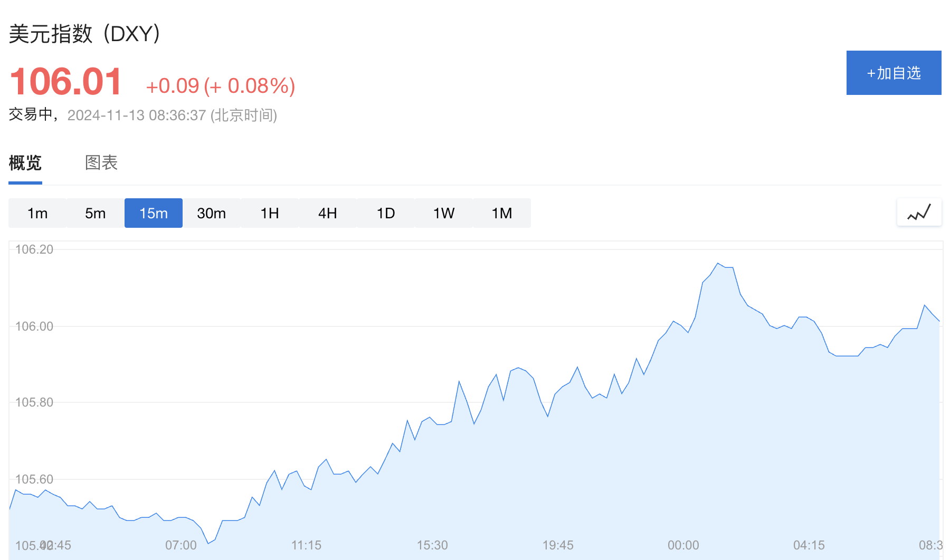
Task: Switch to the 概览 tab
Action: (25, 162)
